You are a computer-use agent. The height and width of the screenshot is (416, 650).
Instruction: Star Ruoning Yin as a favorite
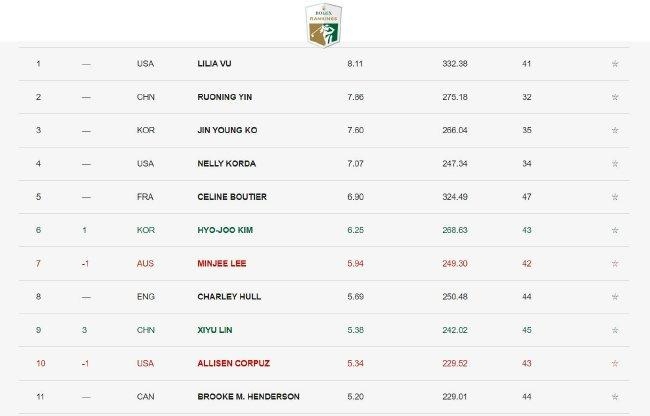[x=615, y=97]
